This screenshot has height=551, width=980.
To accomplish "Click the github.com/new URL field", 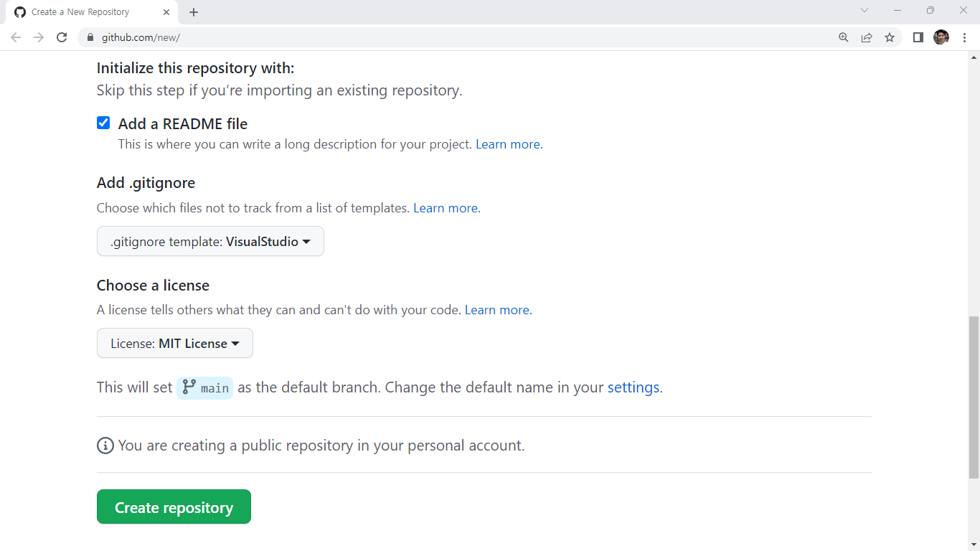I will tap(430, 37).
